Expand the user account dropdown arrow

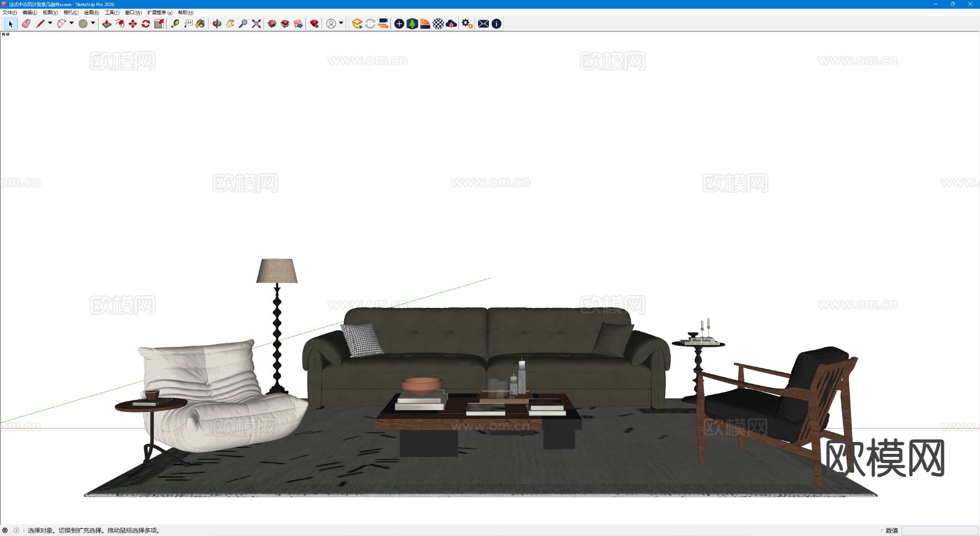pyautogui.click(x=341, y=23)
